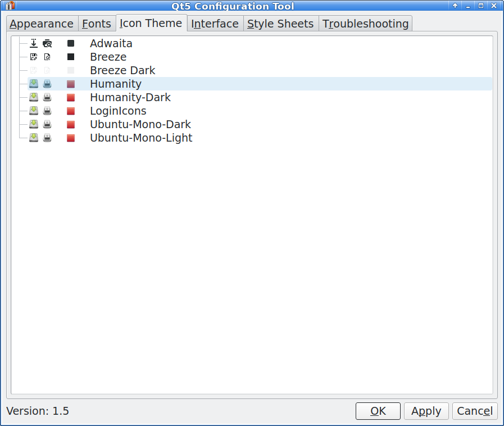The image size is (504, 426).
Task: Click the download icon next to LoginIcons
Action: (x=33, y=111)
